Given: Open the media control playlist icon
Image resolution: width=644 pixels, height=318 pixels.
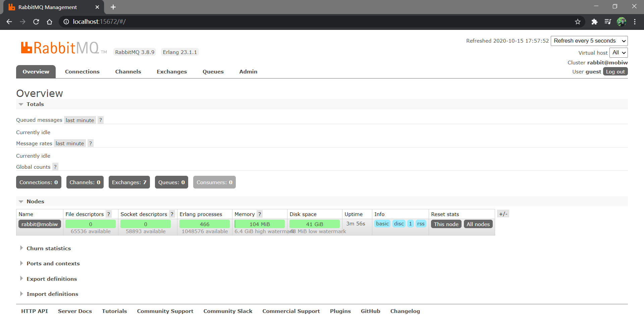Looking at the screenshot, I should [x=608, y=22].
